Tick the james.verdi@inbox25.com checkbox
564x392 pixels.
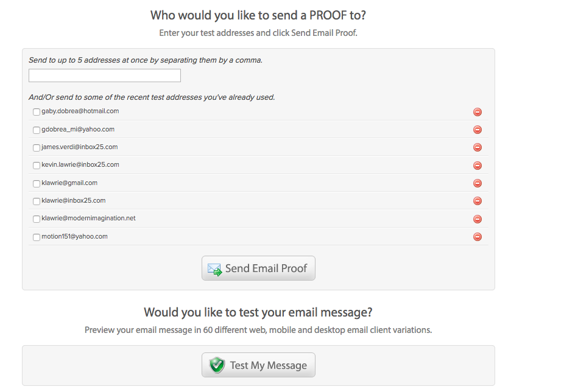(37, 147)
